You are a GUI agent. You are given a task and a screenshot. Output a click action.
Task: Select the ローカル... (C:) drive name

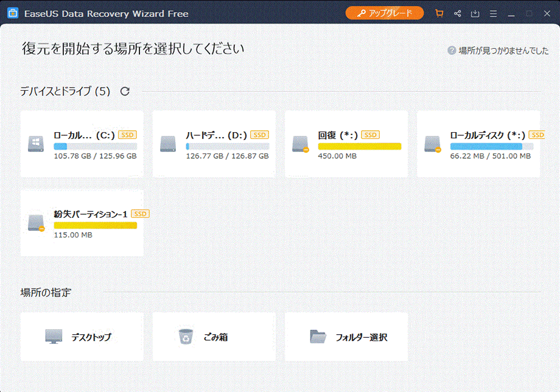pyautogui.click(x=84, y=135)
